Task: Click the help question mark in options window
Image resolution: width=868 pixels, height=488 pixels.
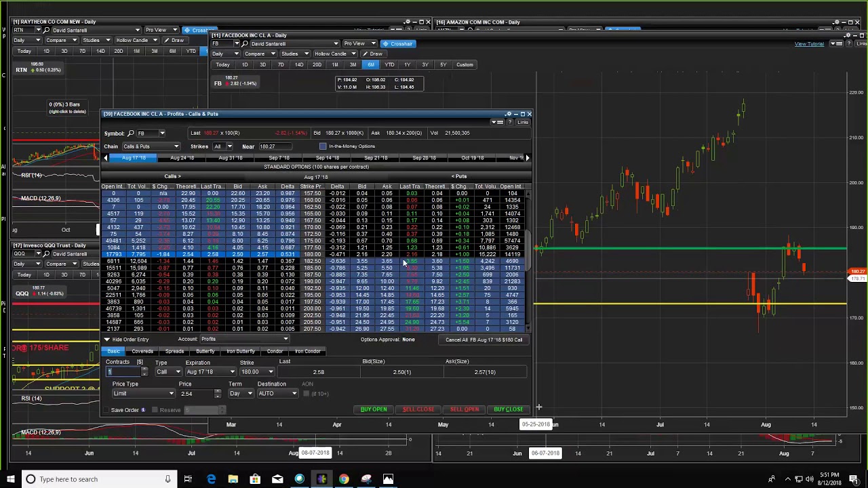Action: pyautogui.click(x=509, y=122)
